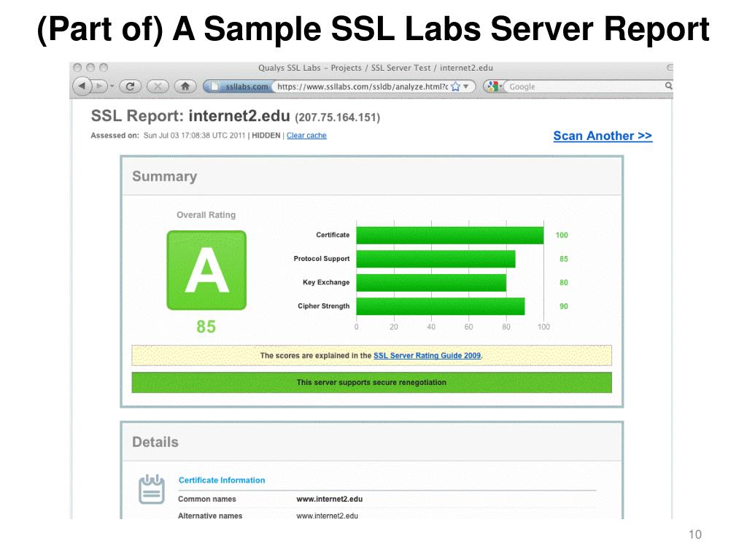Click the Certificate Information heading
The image size is (747, 560).
click(x=222, y=481)
